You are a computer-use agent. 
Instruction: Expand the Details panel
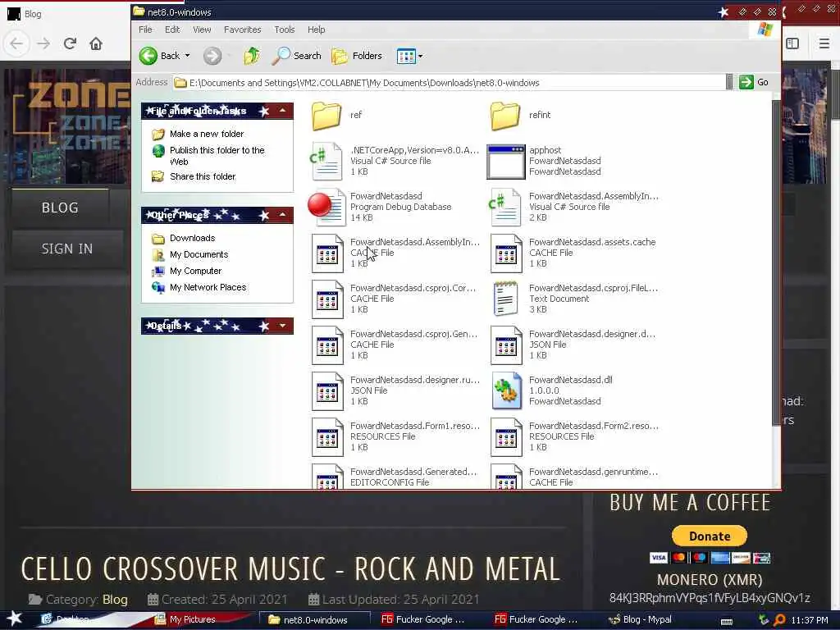click(x=282, y=326)
